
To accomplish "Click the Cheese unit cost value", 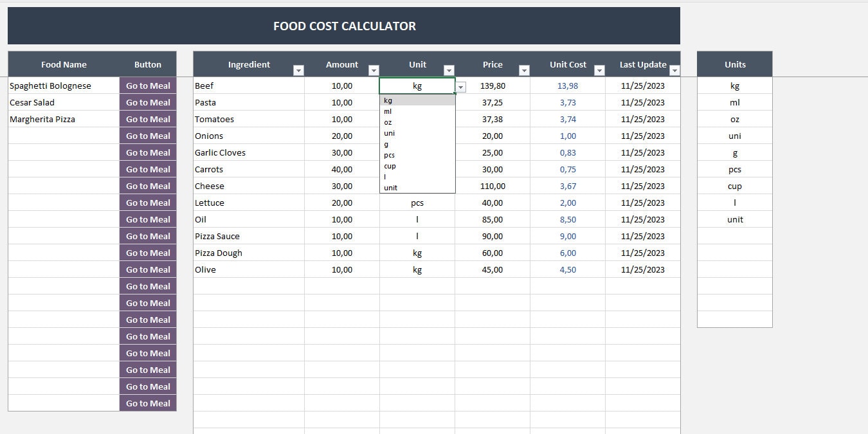I will 567,186.
